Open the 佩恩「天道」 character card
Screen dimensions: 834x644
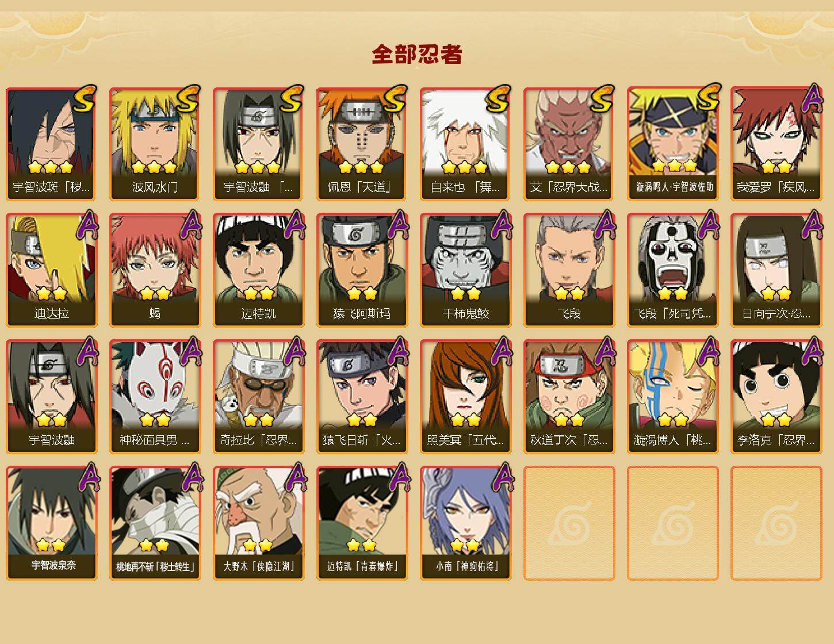(x=362, y=144)
